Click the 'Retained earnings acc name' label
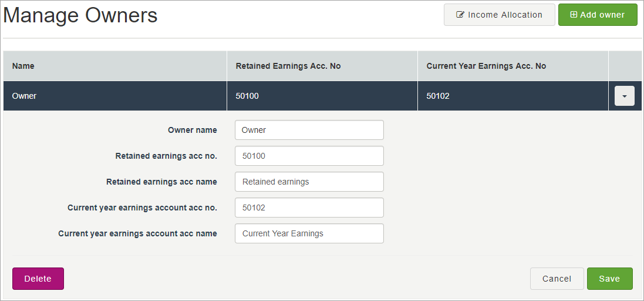Image resolution: width=644 pixels, height=301 pixels. click(x=161, y=182)
